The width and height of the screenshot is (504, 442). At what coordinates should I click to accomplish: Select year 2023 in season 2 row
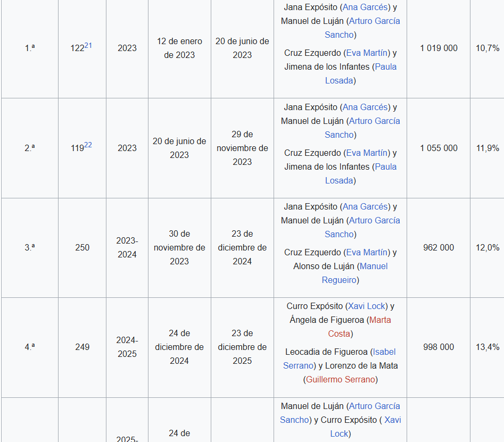click(127, 148)
